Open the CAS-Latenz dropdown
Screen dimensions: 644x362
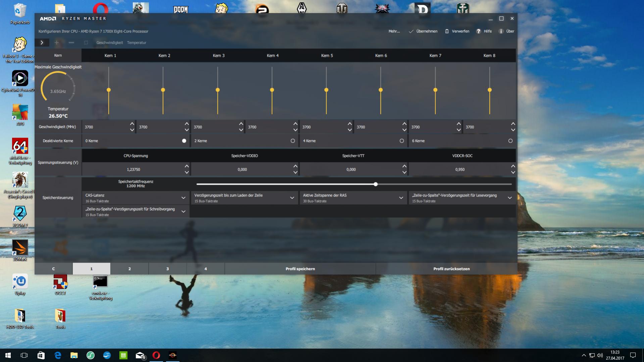pos(136,198)
